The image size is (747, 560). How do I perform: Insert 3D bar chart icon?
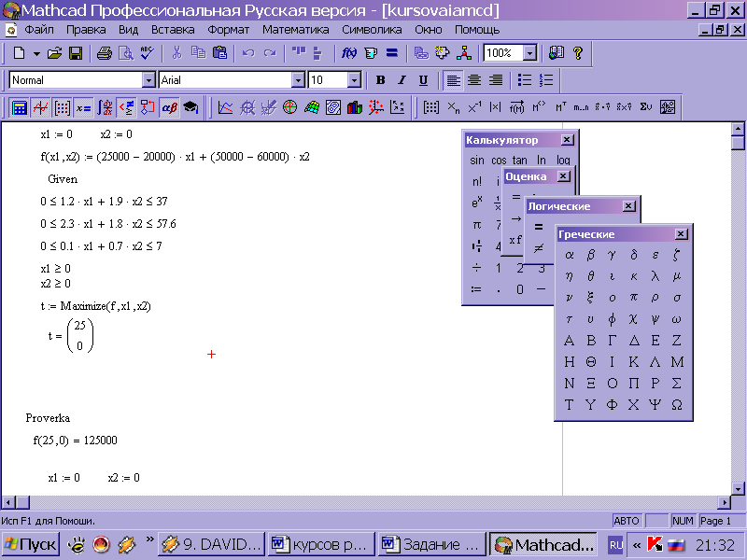(x=355, y=107)
